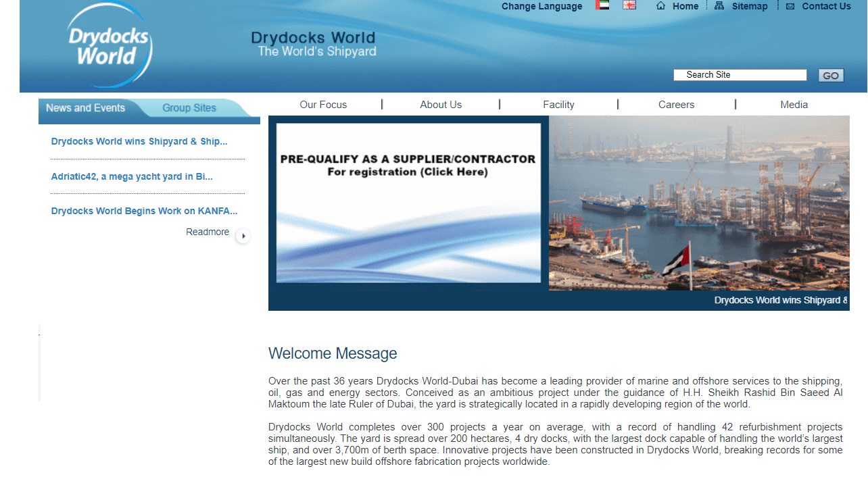
Task: Open the Contact Us link
Action: click(826, 6)
